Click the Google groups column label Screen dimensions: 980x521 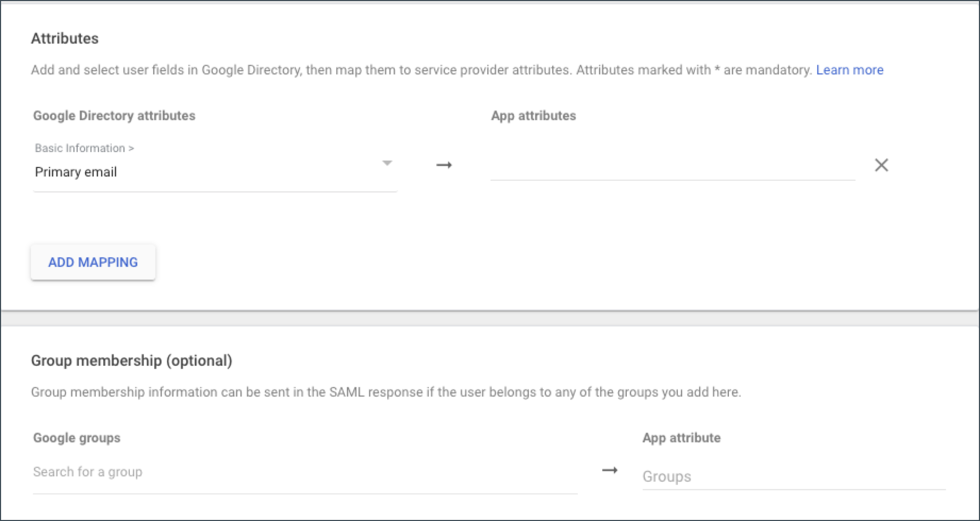tap(77, 438)
